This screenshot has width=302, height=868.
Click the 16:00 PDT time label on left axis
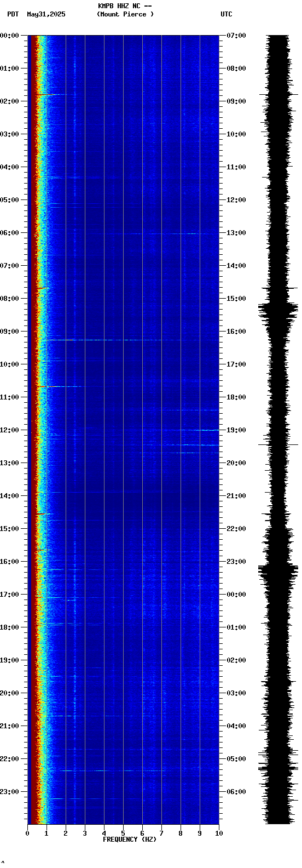[x=9, y=562]
